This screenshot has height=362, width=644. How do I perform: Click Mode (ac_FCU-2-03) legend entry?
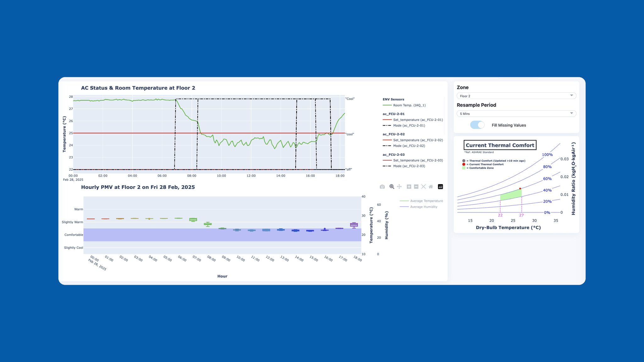(409, 166)
